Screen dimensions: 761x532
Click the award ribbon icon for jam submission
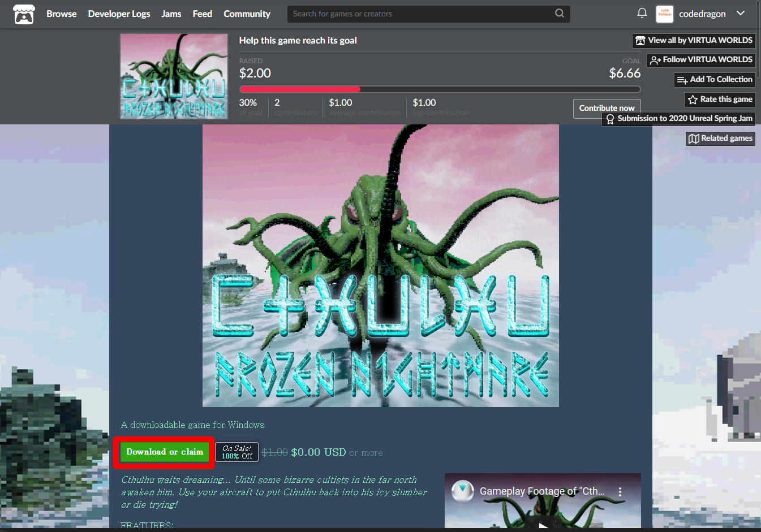[610, 119]
